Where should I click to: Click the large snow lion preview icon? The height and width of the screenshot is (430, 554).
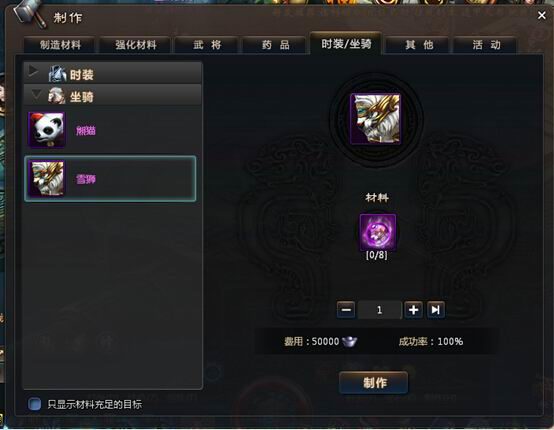coord(375,119)
